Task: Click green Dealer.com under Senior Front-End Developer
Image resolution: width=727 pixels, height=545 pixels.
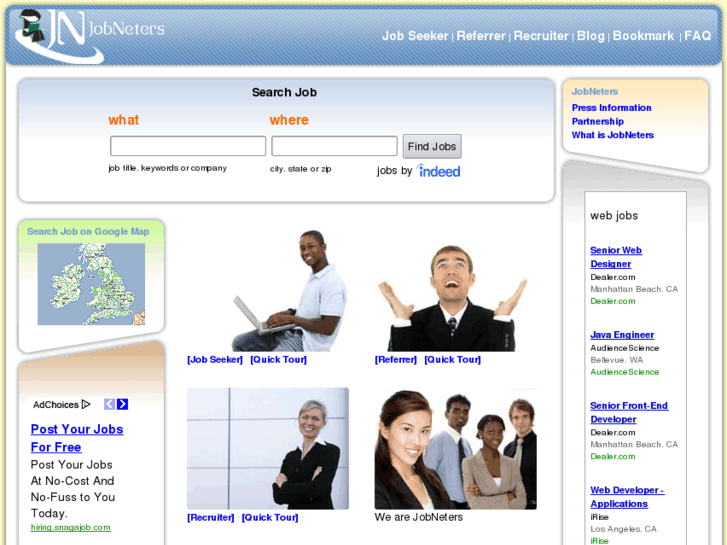Action: coord(612,456)
